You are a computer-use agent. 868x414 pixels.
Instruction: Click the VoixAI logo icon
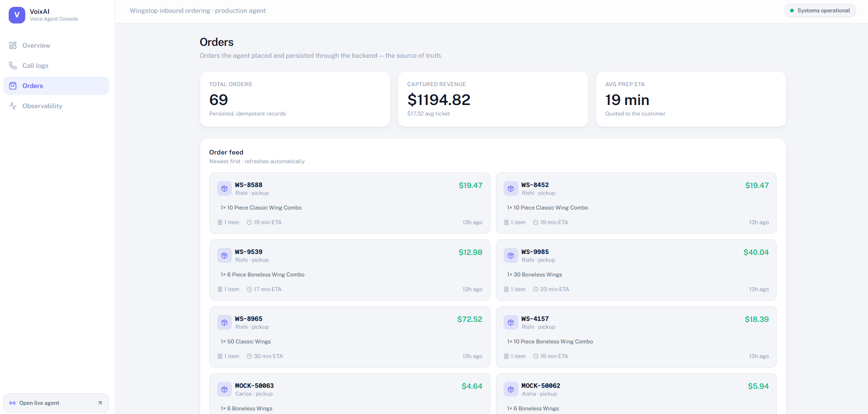pyautogui.click(x=17, y=15)
